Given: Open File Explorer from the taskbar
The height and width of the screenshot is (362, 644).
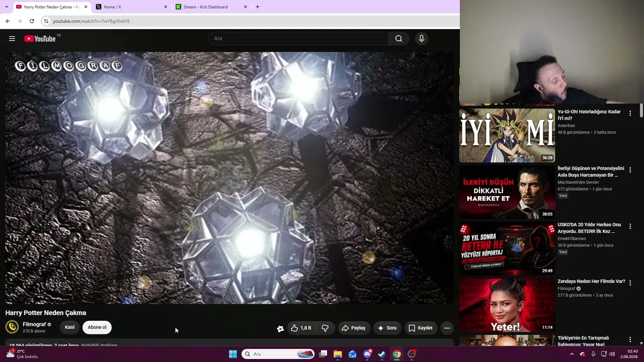Looking at the screenshot, I should pos(338,354).
